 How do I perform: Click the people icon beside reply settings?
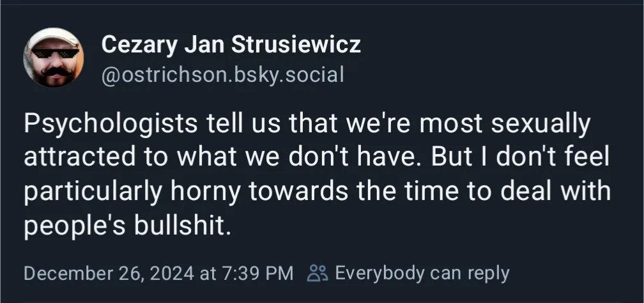tap(318, 273)
